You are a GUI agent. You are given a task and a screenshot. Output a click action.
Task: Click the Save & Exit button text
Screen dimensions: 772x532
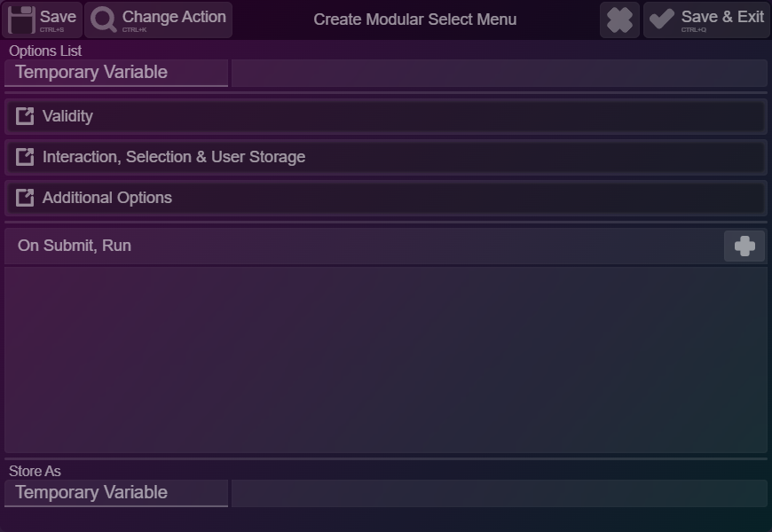pyautogui.click(x=722, y=17)
